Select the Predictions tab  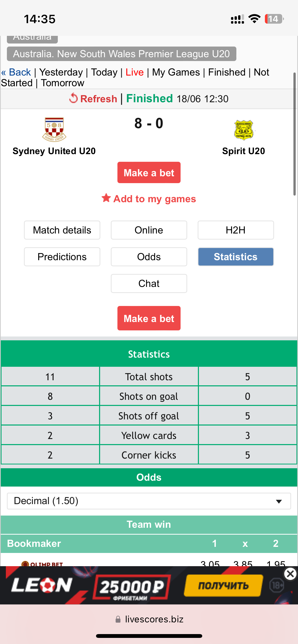pos(62,257)
